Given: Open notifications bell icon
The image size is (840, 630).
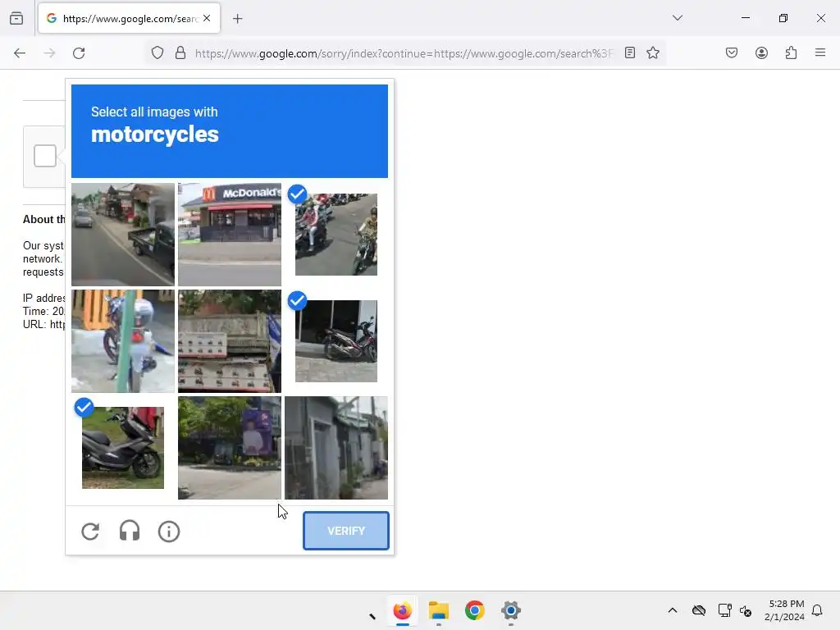Looking at the screenshot, I should (817, 610).
